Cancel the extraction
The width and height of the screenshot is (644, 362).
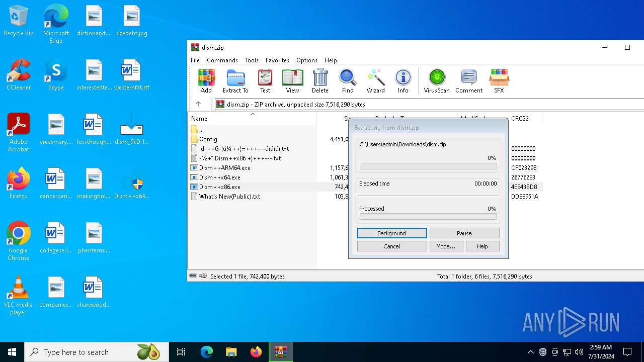(x=392, y=246)
